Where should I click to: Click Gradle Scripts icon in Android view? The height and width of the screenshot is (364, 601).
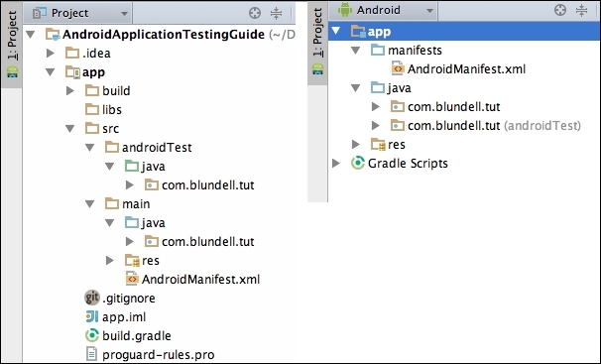(358, 163)
